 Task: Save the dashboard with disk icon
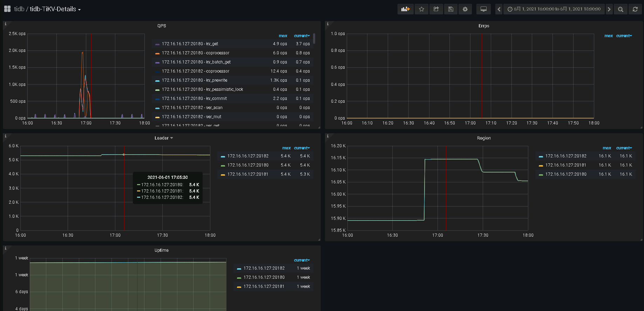click(451, 9)
